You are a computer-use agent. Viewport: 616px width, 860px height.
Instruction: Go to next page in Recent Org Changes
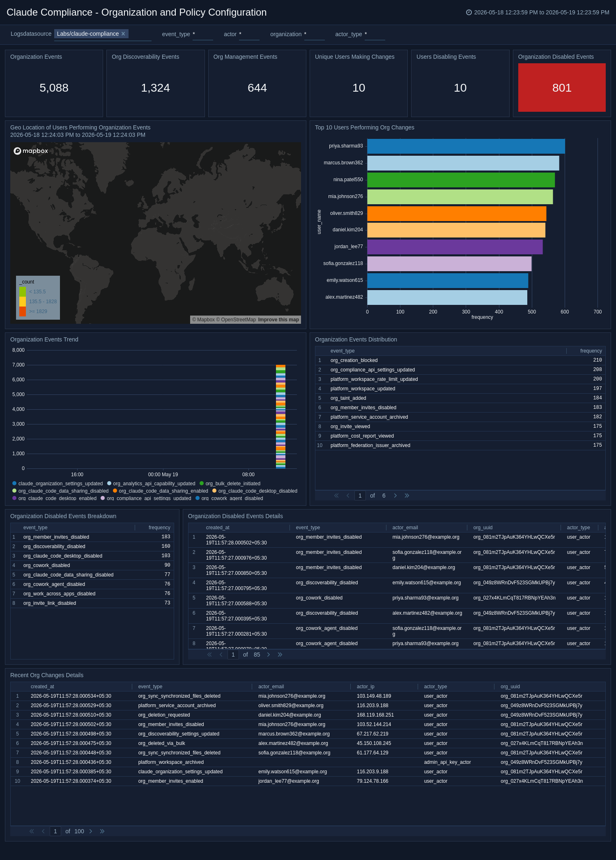point(91,831)
